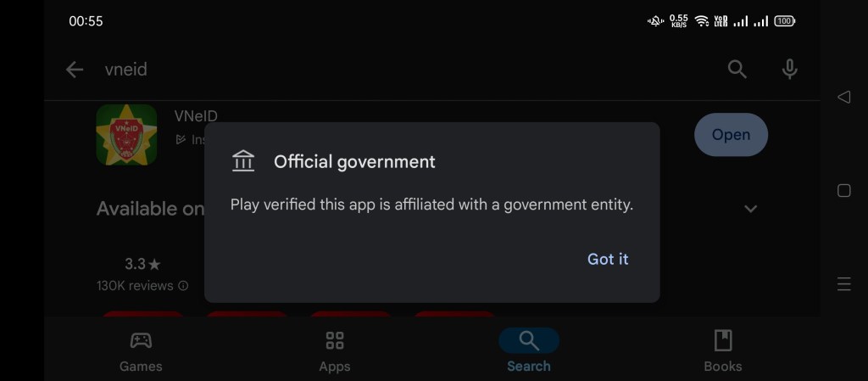This screenshot has width=868, height=381.
Task: Switch to the Apps tab
Action: 335,351
